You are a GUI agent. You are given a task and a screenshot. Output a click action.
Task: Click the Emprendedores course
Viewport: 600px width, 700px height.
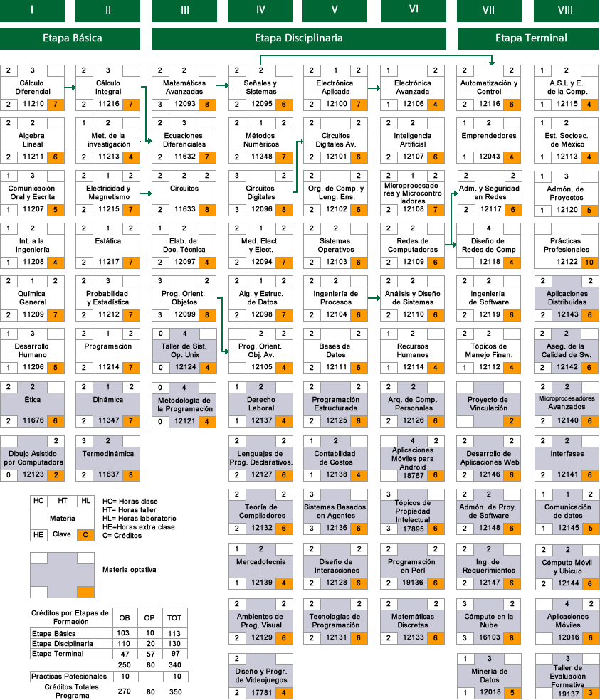click(x=489, y=141)
